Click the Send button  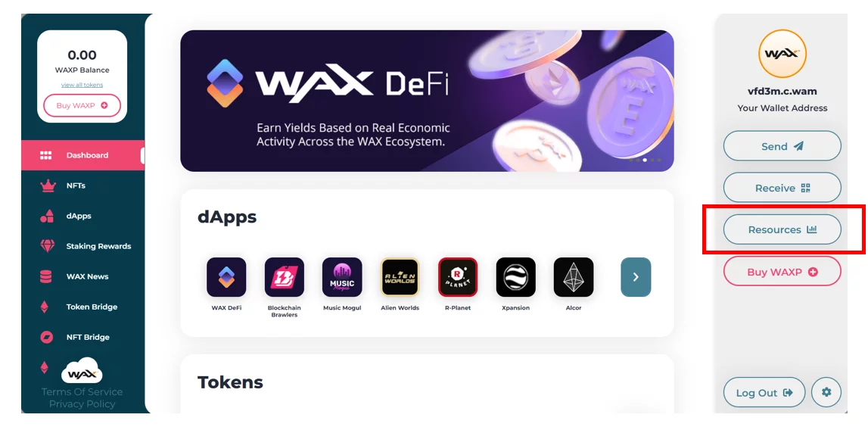(782, 146)
